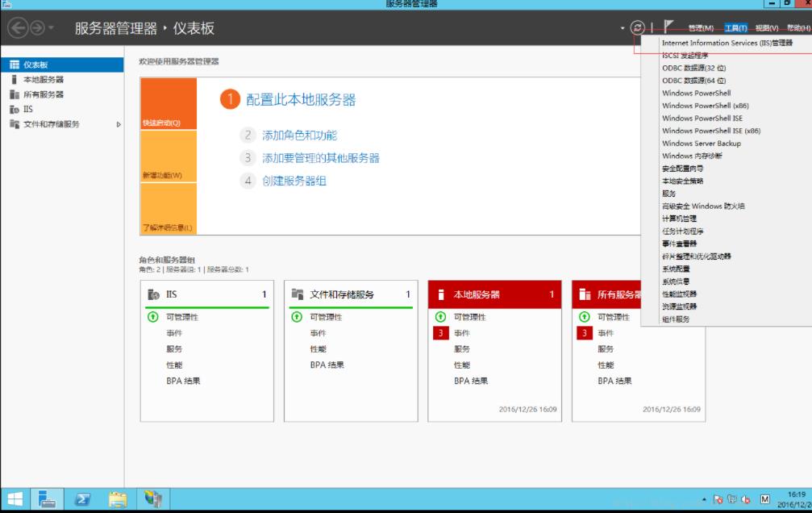
Task: Choose 事件查看器 in the tools menu
Action: tap(679, 244)
